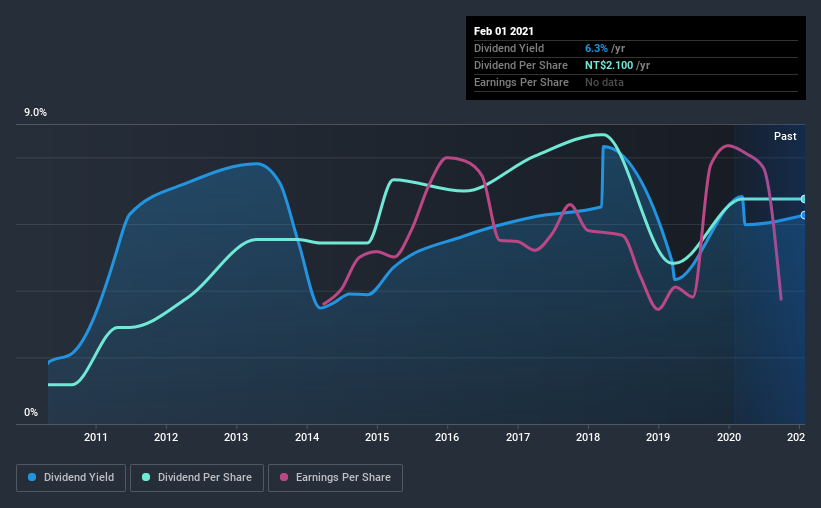Click the 2019 x-axis label

click(658, 437)
